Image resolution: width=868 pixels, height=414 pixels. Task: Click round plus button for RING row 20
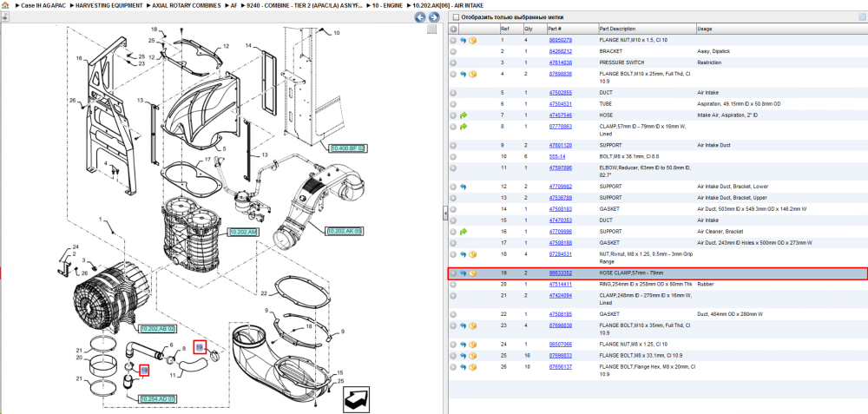(453, 285)
